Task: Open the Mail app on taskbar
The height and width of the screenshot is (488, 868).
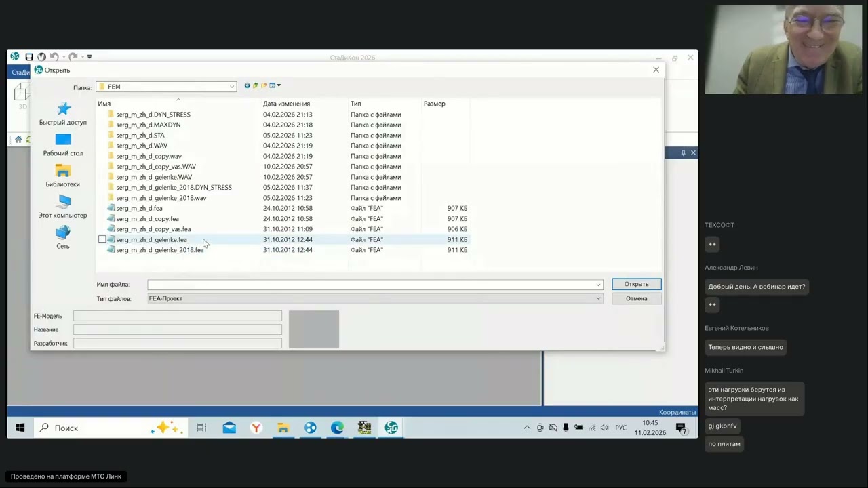Action: click(229, 428)
